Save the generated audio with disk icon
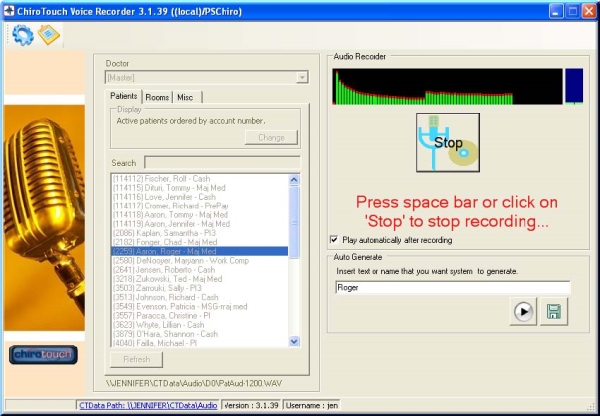This screenshot has height=416, width=600. click(x=552, y=311)
